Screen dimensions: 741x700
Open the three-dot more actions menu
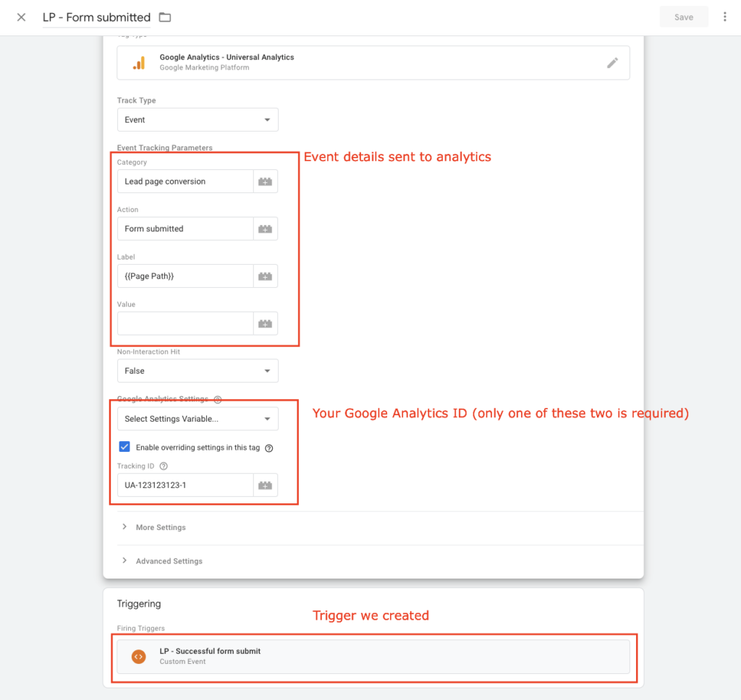[724, 17]
